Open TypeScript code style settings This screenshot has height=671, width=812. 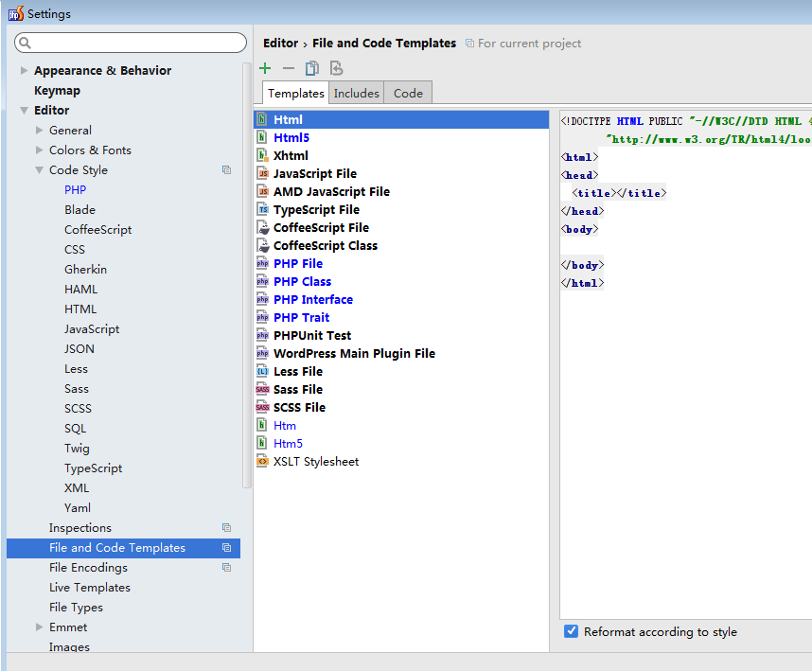93,468
